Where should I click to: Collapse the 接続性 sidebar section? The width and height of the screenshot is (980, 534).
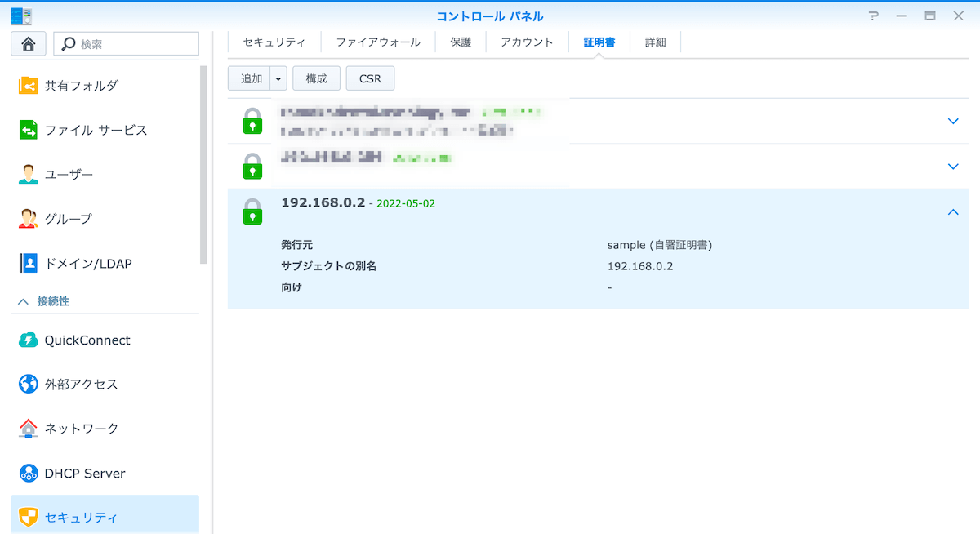point(23,301)
